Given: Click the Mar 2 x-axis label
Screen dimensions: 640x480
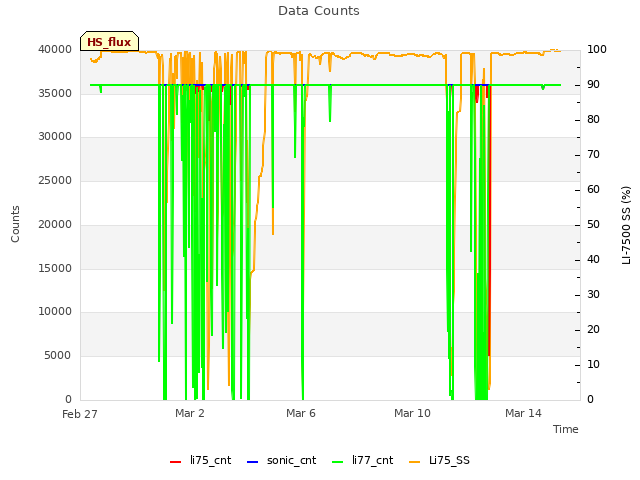Looking at the screenshot, I should click(x=190, y=413).
